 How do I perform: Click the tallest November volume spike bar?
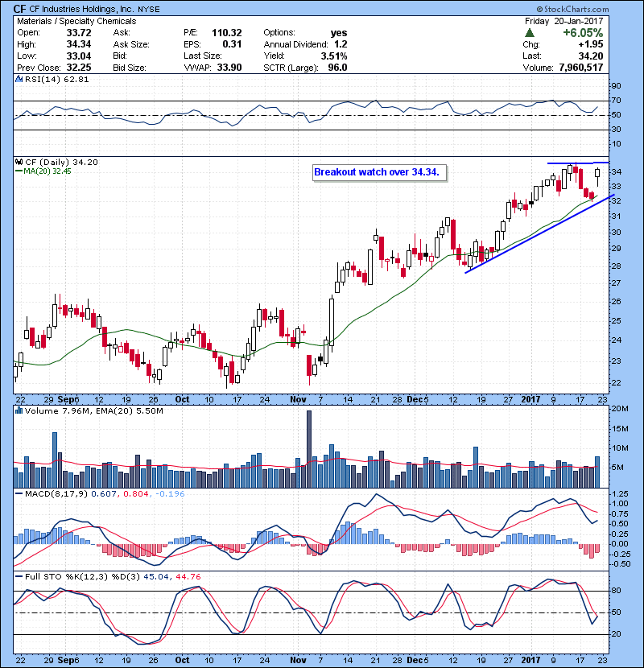click(309, 449)
